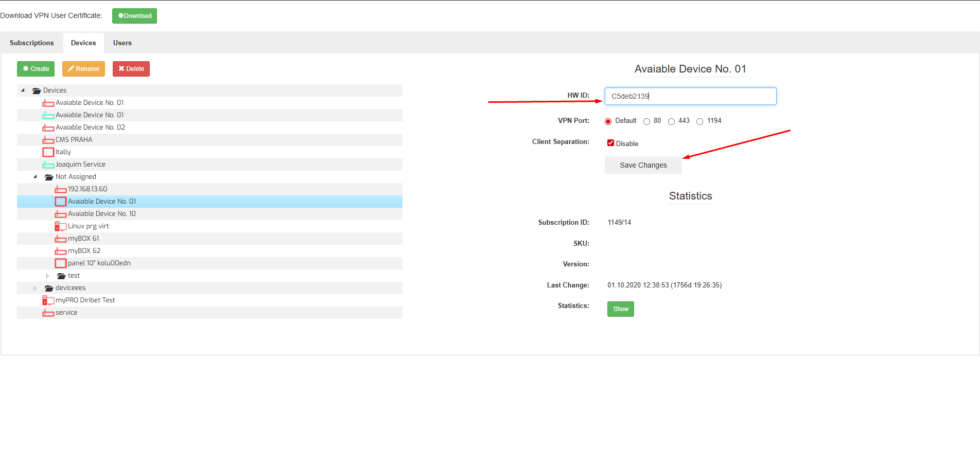Open the Users tab

pos(122,43)
